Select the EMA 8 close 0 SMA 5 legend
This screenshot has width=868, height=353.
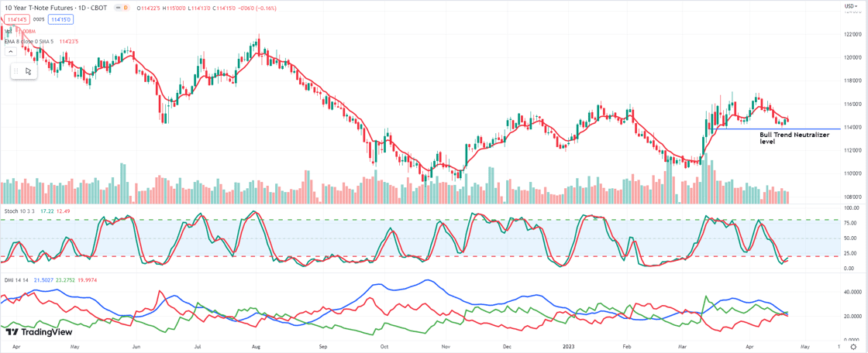coord(28,41)
